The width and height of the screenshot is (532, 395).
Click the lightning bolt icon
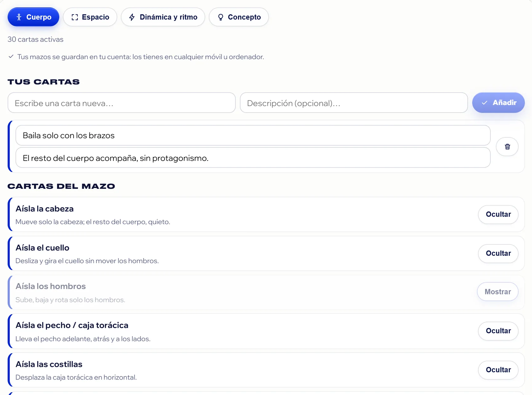[132, 17]
